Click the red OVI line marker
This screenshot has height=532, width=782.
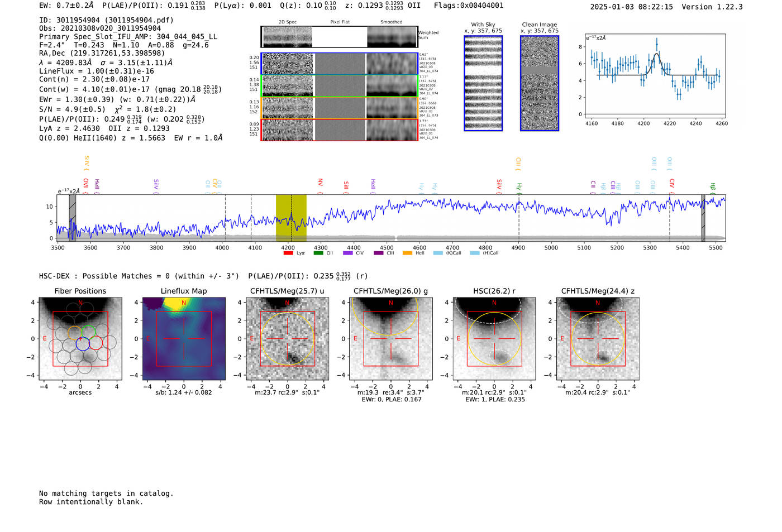click(x=85, y=185)
